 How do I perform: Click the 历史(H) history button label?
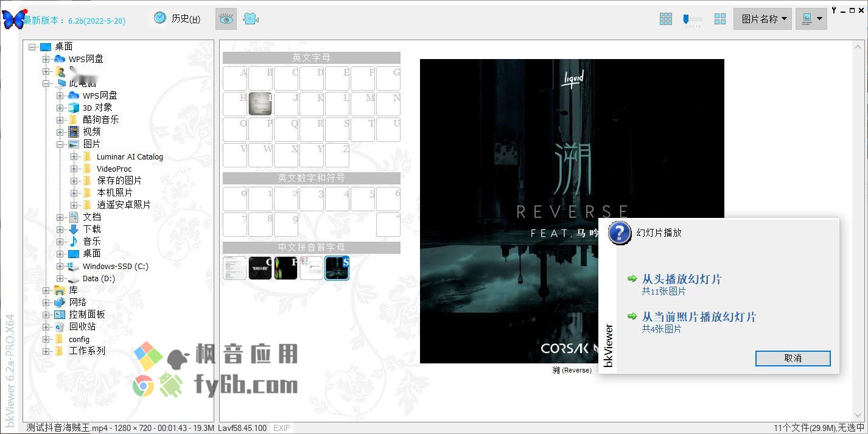pos(186,19)
